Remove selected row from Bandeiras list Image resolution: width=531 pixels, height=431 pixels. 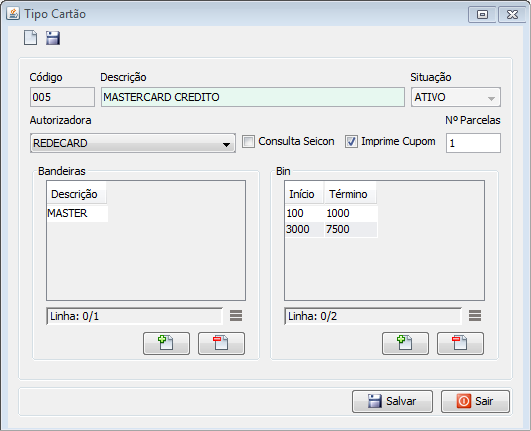click(x=221, y=343)
